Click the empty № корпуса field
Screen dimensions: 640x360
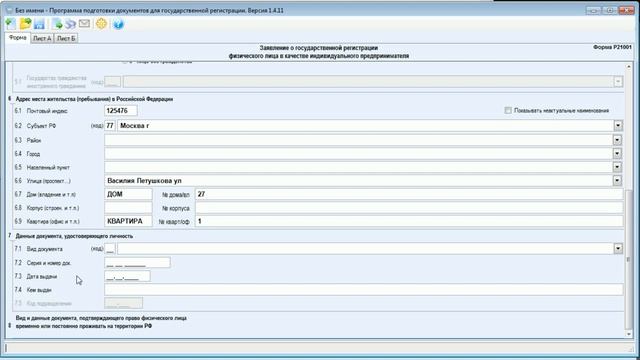(x=409, y=208)
